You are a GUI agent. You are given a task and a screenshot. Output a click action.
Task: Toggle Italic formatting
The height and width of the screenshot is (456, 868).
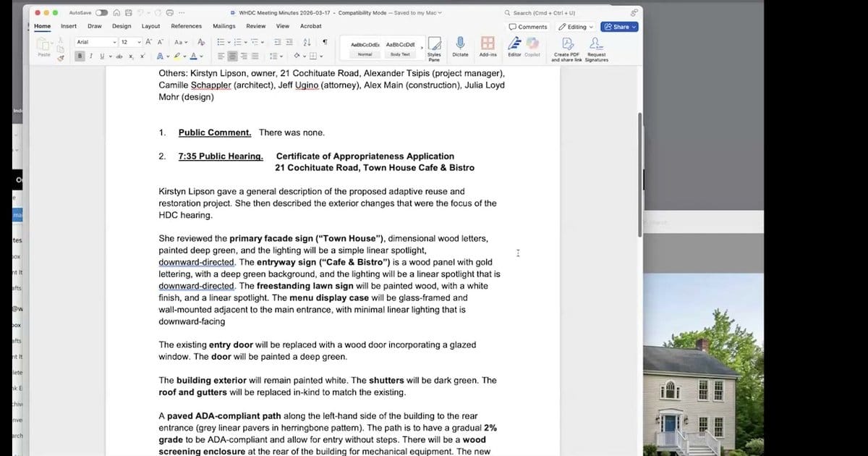(91, 56)
